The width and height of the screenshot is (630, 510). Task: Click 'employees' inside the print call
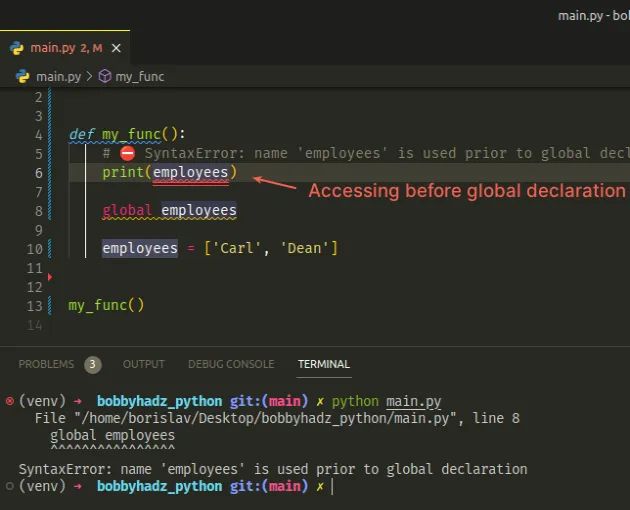coord(190,172)
